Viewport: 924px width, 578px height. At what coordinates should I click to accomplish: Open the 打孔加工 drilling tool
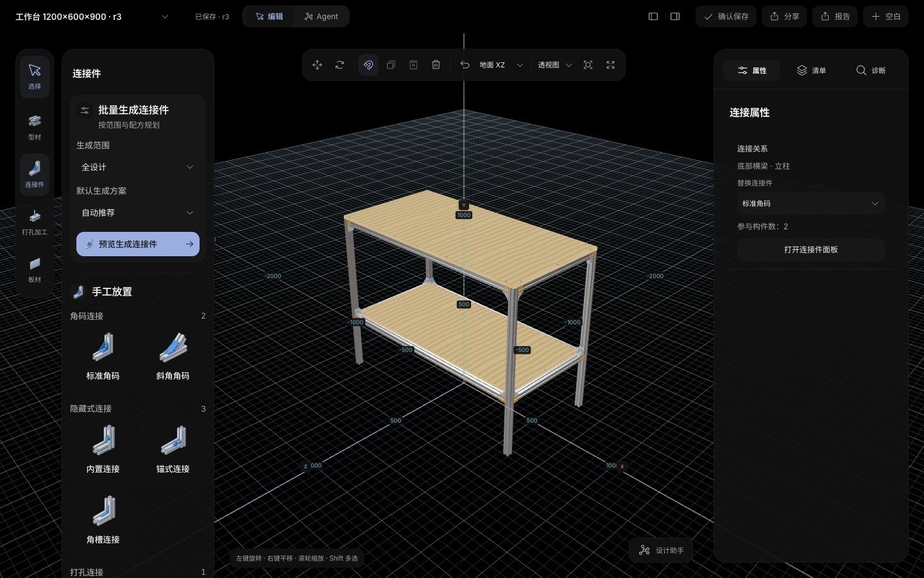(35, 222)
